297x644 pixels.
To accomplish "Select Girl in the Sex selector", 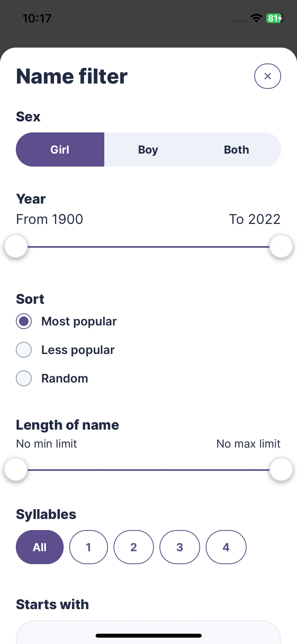I will click(x=60, y=150).
